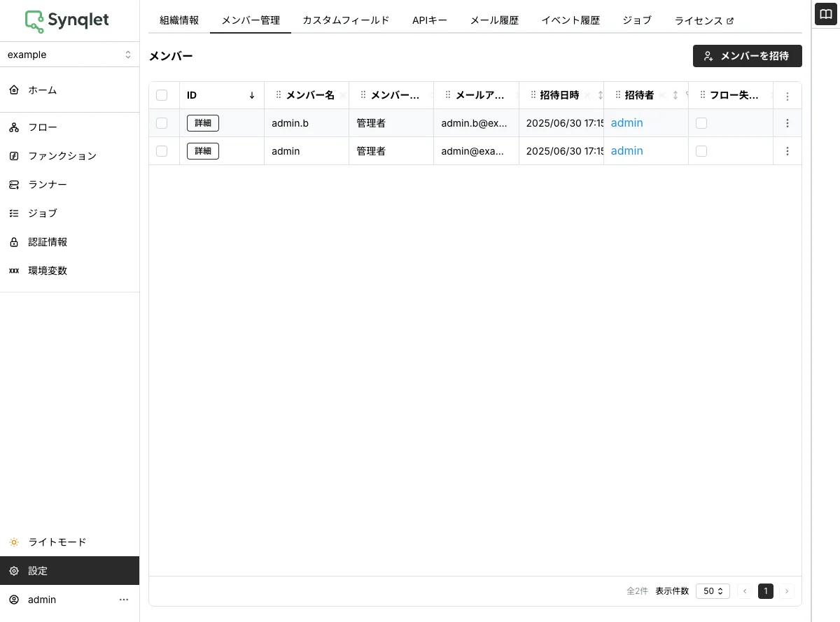Image resolution: width=840 pixels, height=622 pixels.
Task: Open the カスタムフィールド tab
Action: pos(346,20)
